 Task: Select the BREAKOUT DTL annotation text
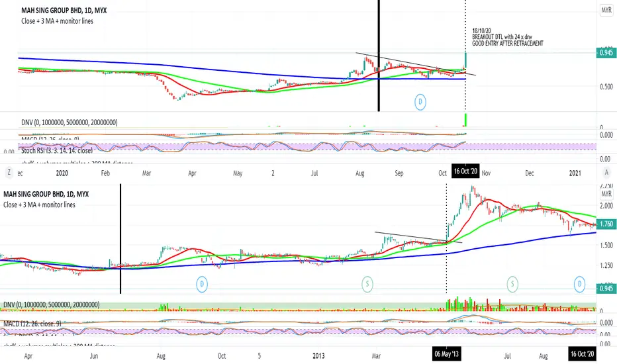(508, 37)
